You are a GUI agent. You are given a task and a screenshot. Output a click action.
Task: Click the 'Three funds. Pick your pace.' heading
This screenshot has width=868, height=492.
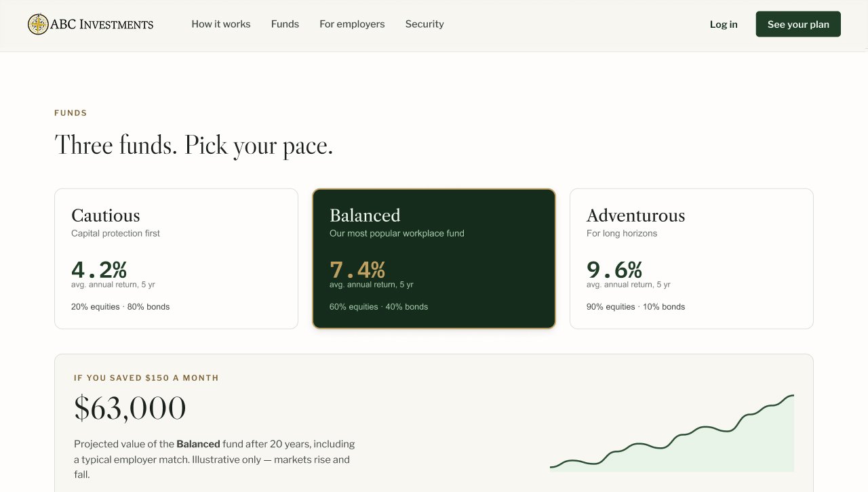coord(194,146)
